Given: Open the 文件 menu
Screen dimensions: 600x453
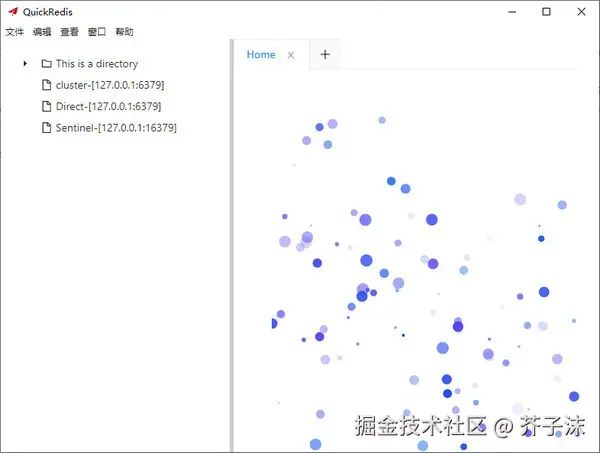Looking at the screenshot, I should 14,32.
